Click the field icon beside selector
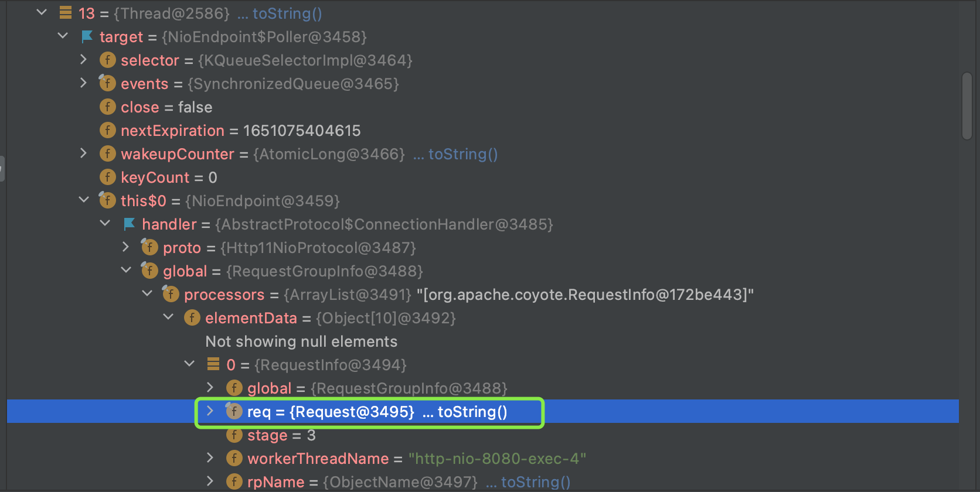The width and height of the screenshot is (980, 492). (108, 60)
